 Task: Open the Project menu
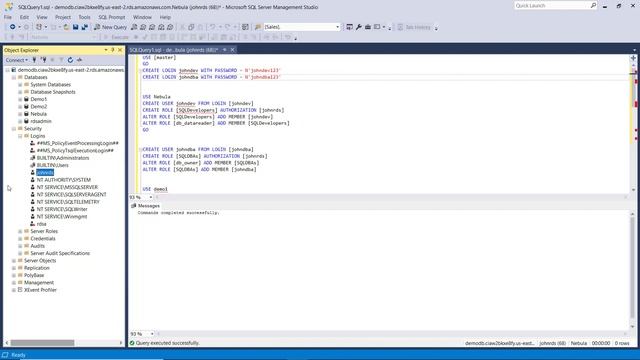[x=63, y=17]
